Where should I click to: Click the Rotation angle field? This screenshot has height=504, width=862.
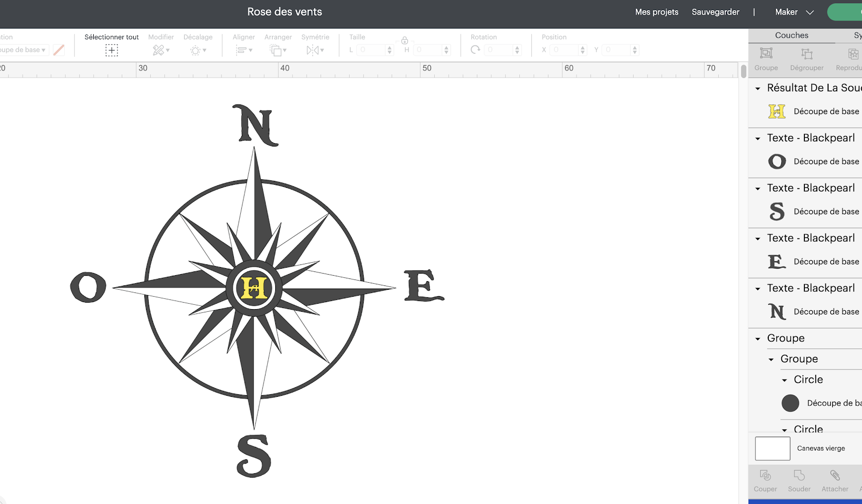point(498,50)
